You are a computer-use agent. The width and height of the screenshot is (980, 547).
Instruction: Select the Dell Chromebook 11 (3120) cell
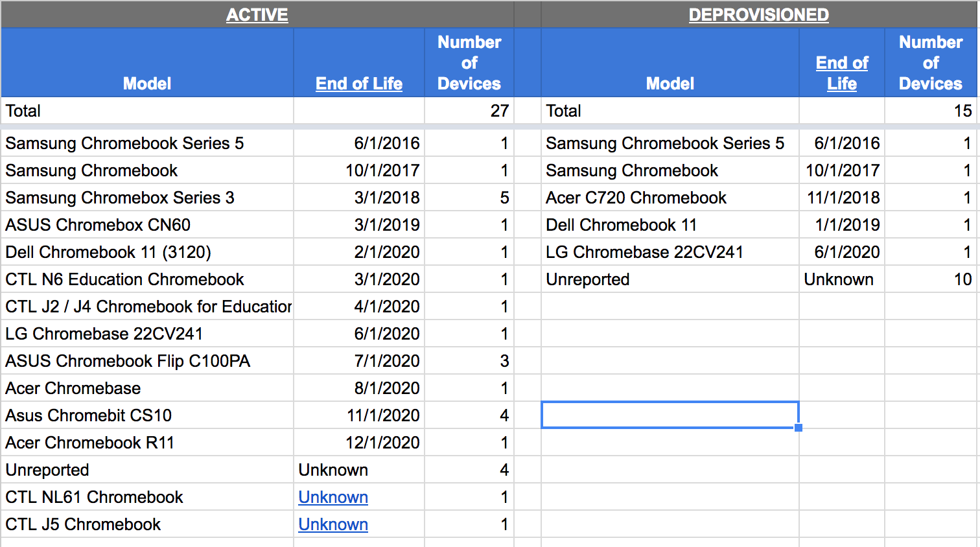147,252
